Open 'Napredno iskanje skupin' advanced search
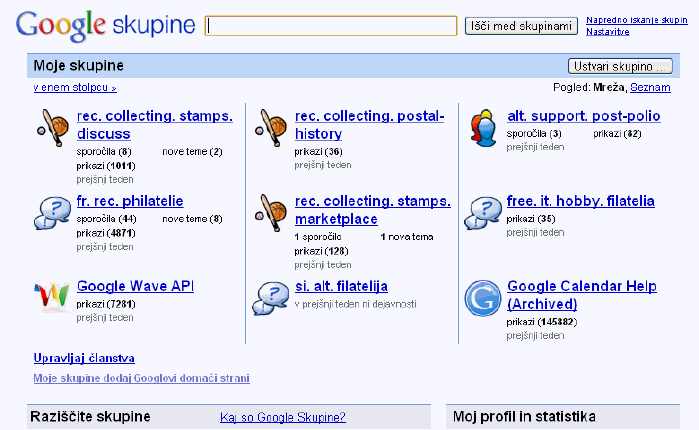 coord(636,20)
